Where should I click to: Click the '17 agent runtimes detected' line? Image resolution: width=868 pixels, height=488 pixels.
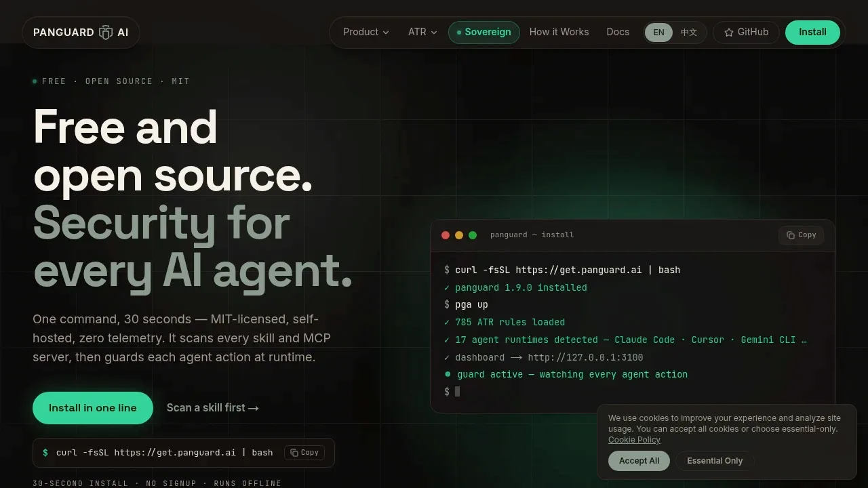tap(625, 340)
